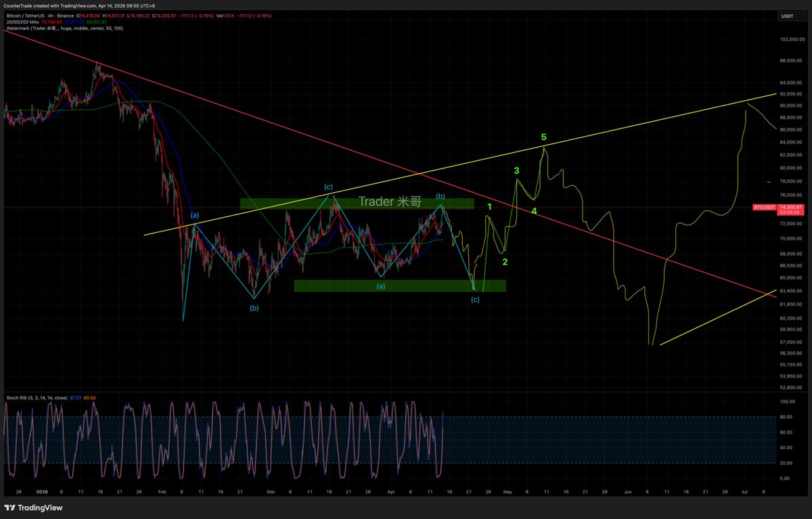Click the TradingView logo
This screenshot has height=519, width=812.
34,508
